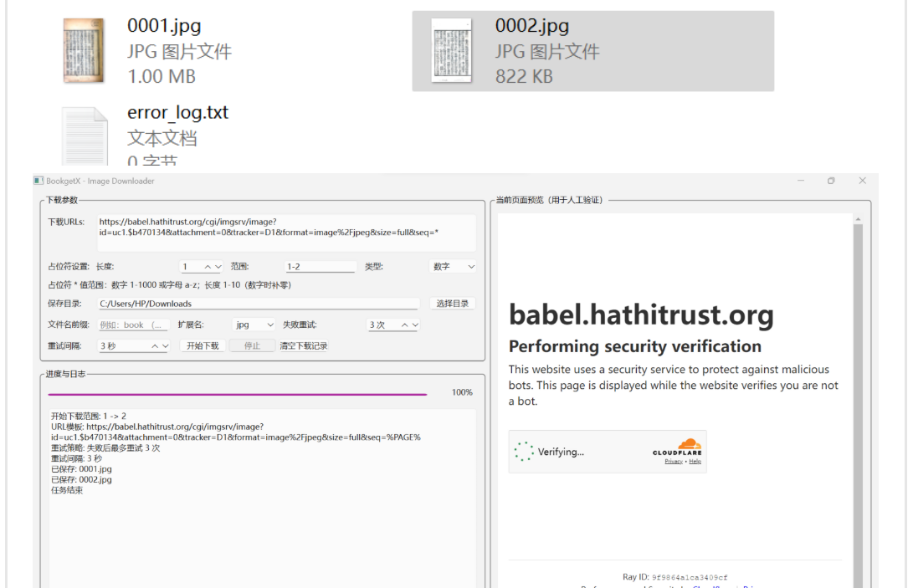Screen dimensions: 913x588
Task: Expand the 扩展名 jpg extension dropdown
Action: (x=254, y=325)
